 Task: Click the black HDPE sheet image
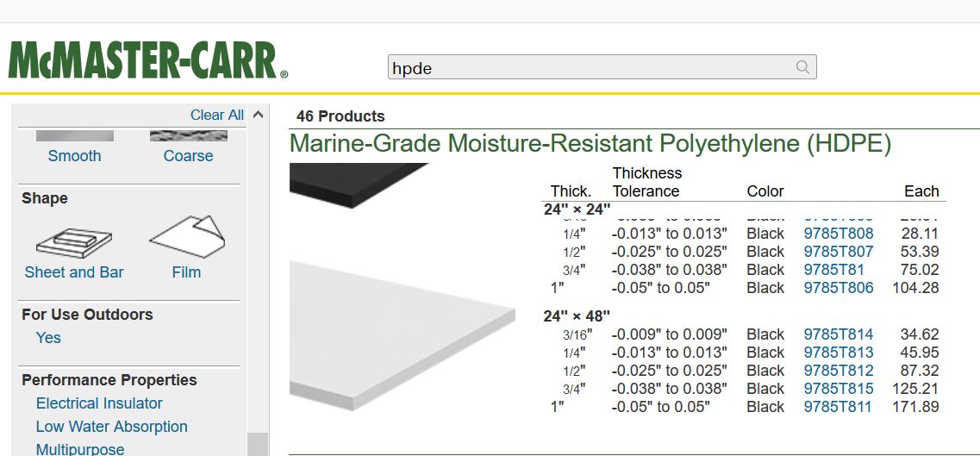359,184
